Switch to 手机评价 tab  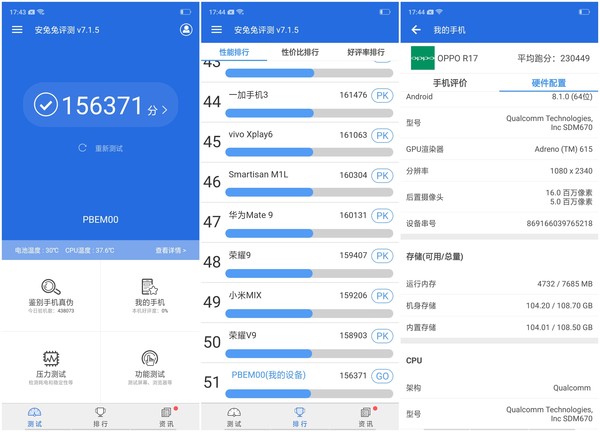point(450,83)
